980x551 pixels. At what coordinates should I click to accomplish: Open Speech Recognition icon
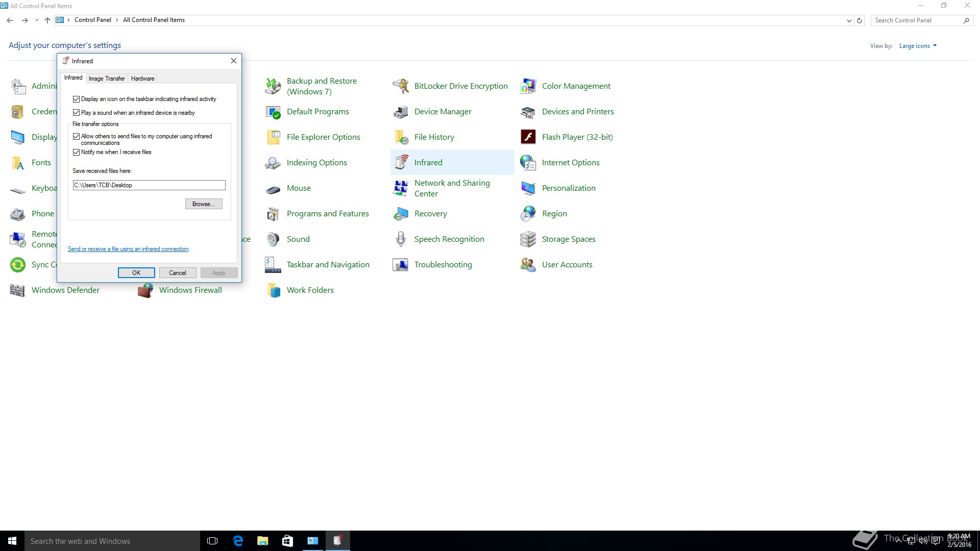(x=401, y=239)
